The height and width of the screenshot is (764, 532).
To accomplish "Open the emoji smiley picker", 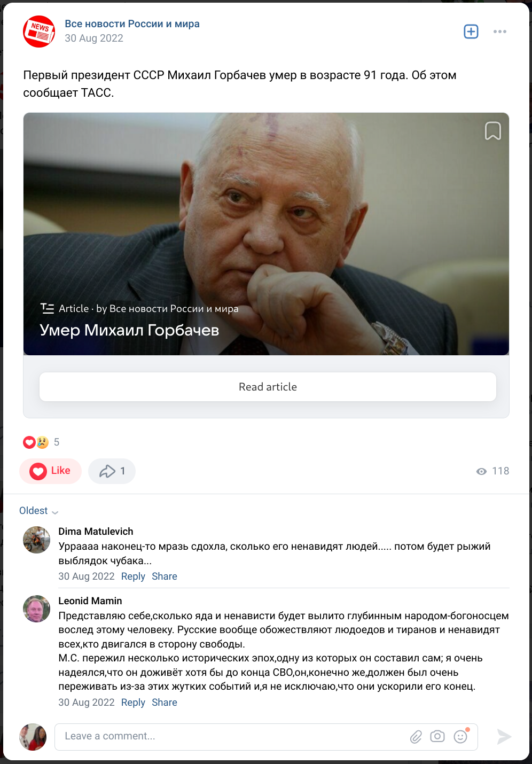I will click(460, 737).
